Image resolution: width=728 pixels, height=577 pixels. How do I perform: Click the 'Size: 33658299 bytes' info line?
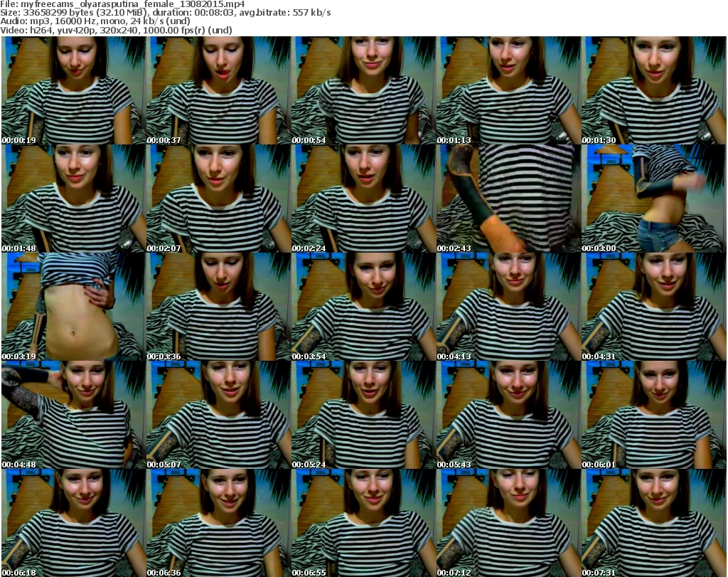click(165, 13)
